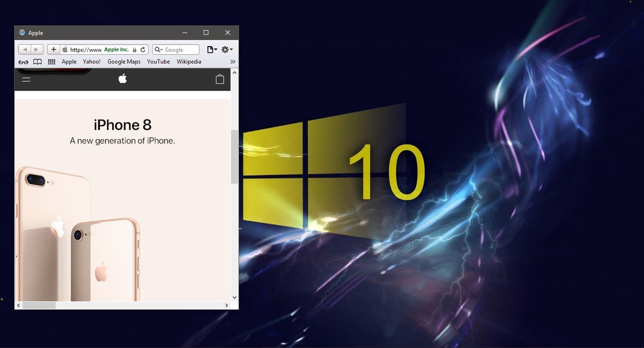Click the https://www address text
This screenshot has width=644, height=348.
point(86,50)
